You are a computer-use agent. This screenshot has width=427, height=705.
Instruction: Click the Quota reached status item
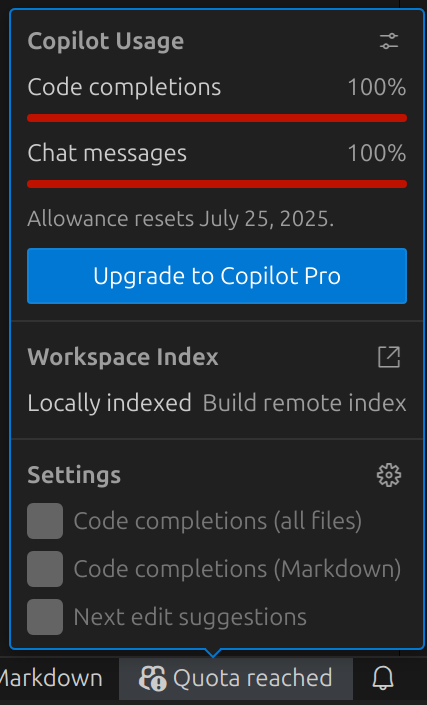[236, 678]
